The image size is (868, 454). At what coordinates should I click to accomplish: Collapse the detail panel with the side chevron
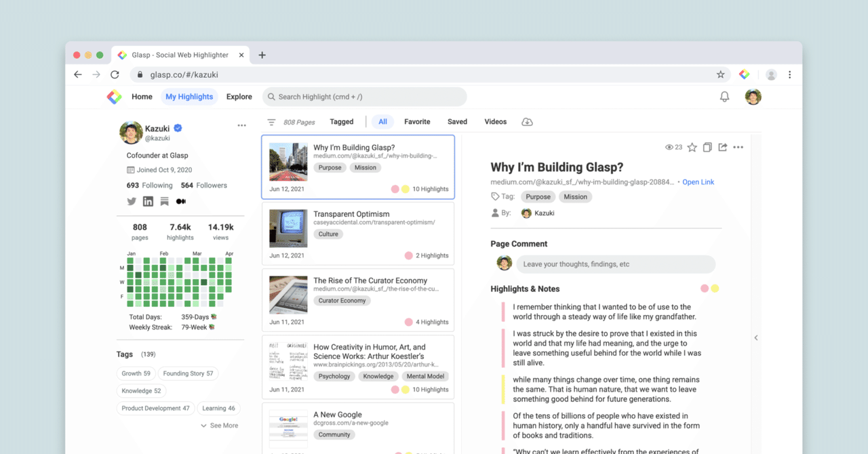(756, 337)
